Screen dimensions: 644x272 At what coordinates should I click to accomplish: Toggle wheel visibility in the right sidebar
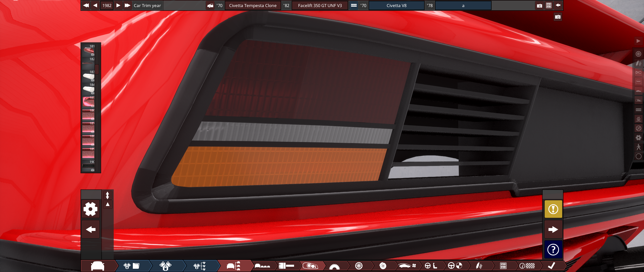638,54
